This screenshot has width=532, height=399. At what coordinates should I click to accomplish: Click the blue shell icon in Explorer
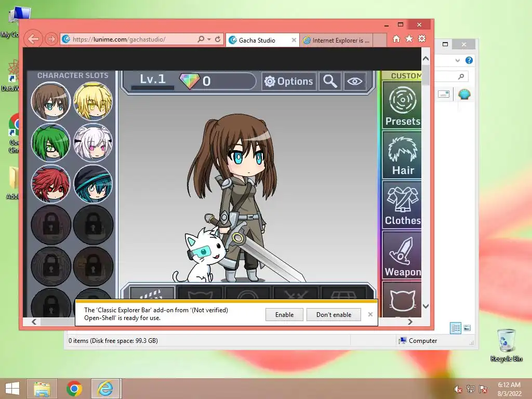coord(464,95)
